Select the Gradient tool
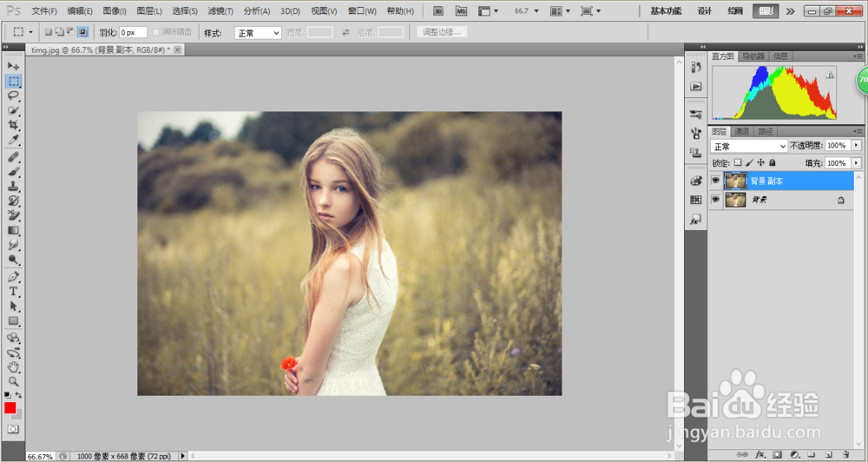The image size is (868, 462). coord(13,230)
